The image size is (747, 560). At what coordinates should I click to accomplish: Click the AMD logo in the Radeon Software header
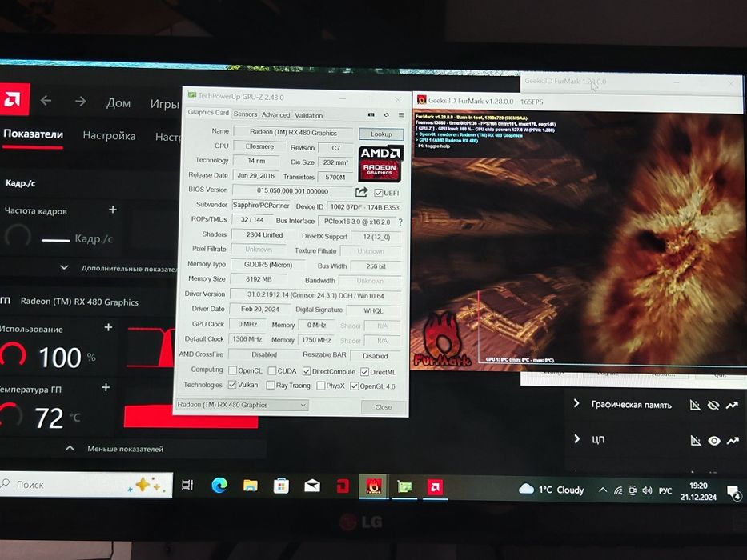[13, 99]
